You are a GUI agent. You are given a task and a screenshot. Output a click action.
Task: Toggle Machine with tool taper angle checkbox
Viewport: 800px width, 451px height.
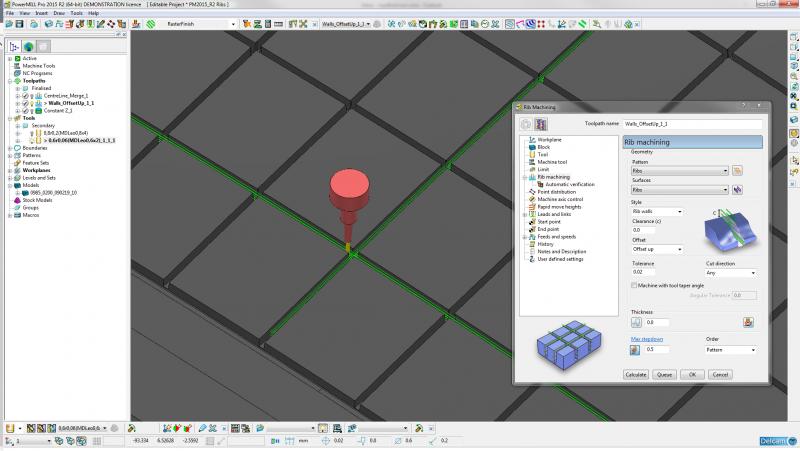634,286
